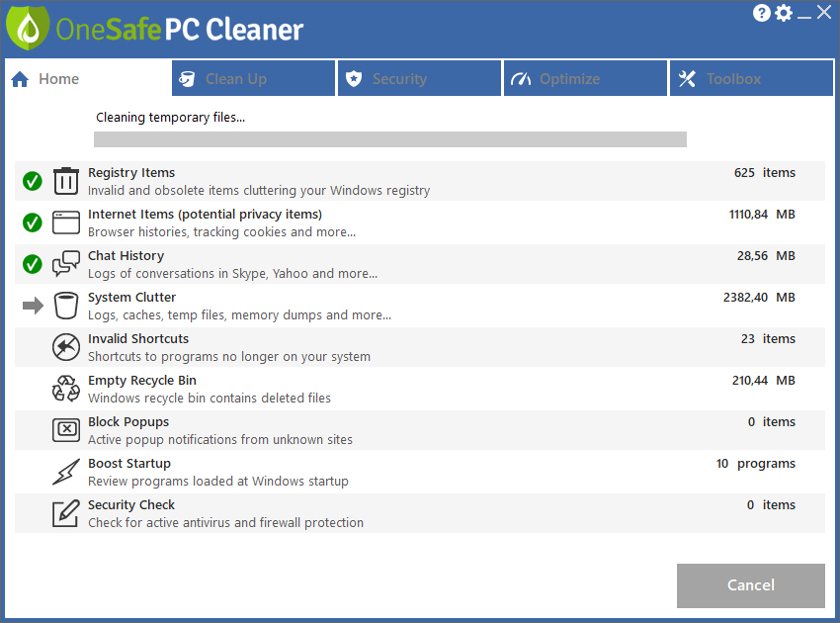Click the 10 programs count

tap(756, 463)
